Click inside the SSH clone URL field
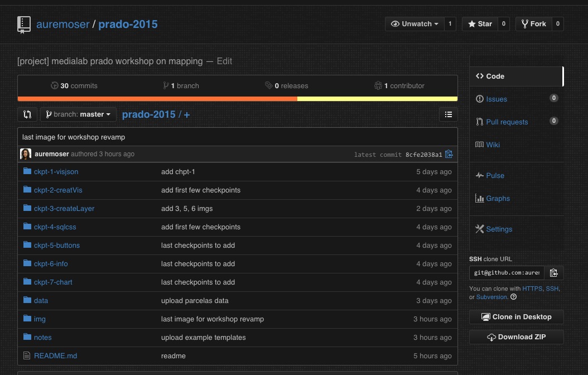 point(507,273)
